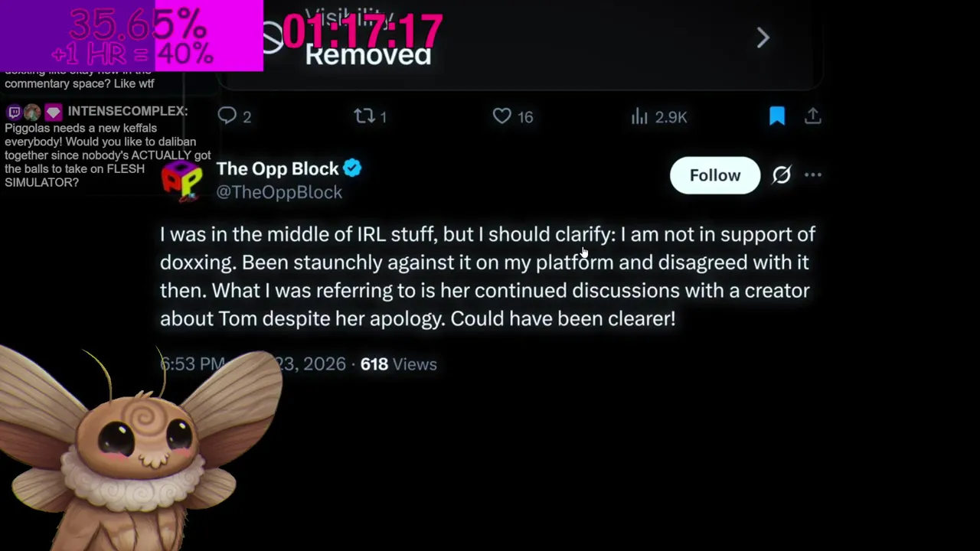Toggle the blue bookmark icon
Image resolution: width=980 pixels, height=551 pixels.
coord(776,116)
